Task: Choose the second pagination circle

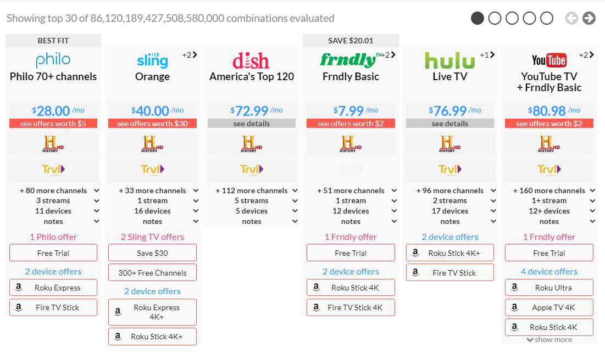Action: pyautogui.click(x=495, y=18)
